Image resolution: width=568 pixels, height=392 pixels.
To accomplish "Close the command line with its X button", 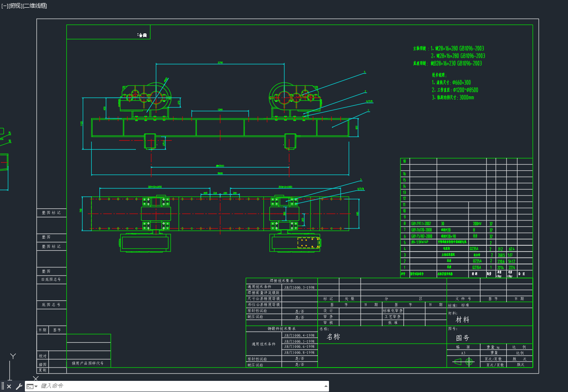I will click(9, 386).
